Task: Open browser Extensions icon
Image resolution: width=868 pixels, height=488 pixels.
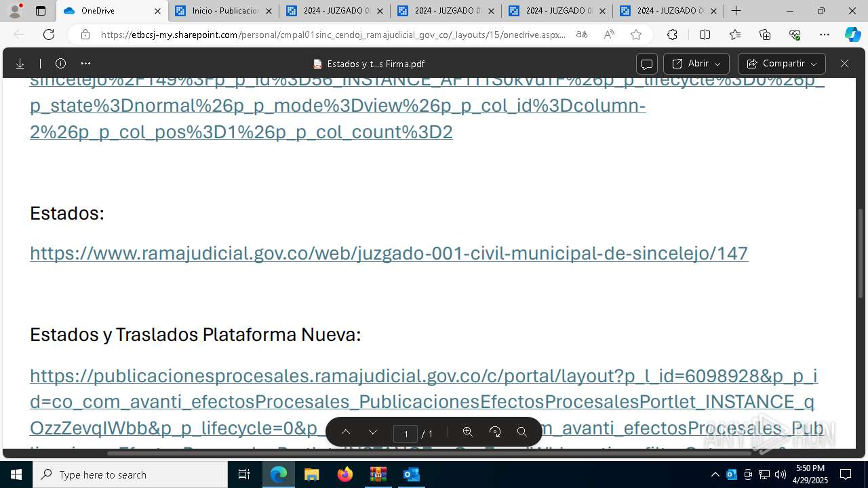Action: 672,35
